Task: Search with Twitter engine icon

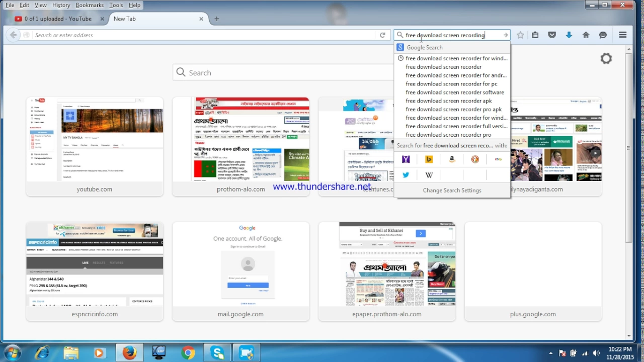Action: tap(406, 175)
